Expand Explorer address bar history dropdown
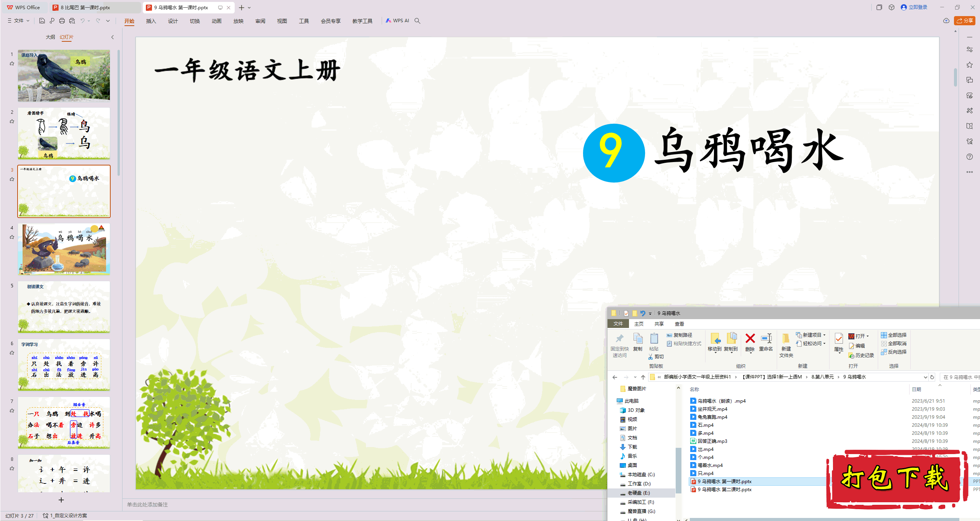Viewport: 980px width, 521px height. (926, 377)
